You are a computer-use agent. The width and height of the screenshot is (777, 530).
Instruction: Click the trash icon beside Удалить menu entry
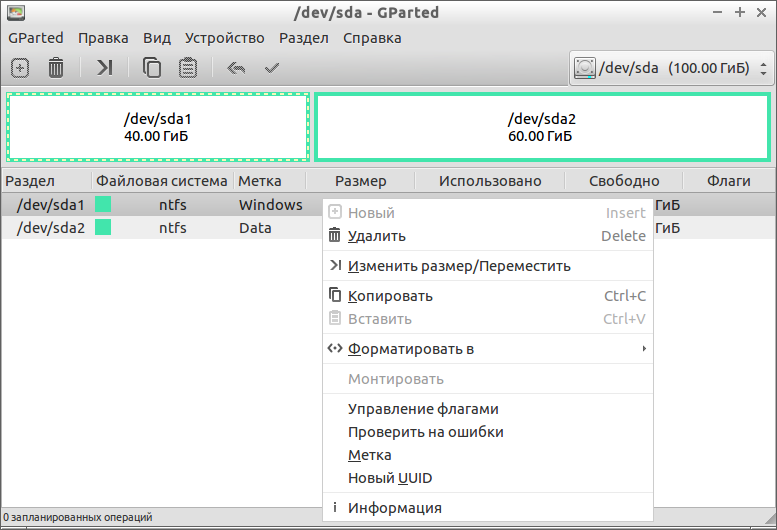[x=335, y=235]
